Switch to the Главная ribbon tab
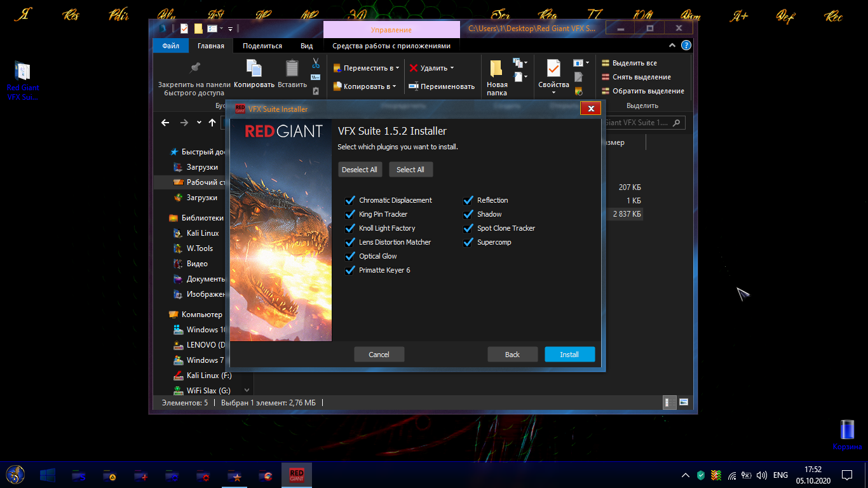Viewport: 868px width, 488px height. tap(211, 46)
